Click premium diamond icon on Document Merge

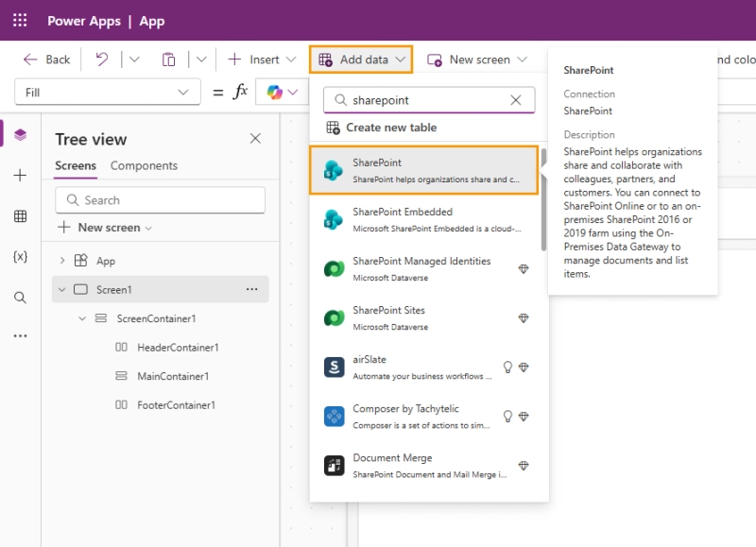(524, 465)
